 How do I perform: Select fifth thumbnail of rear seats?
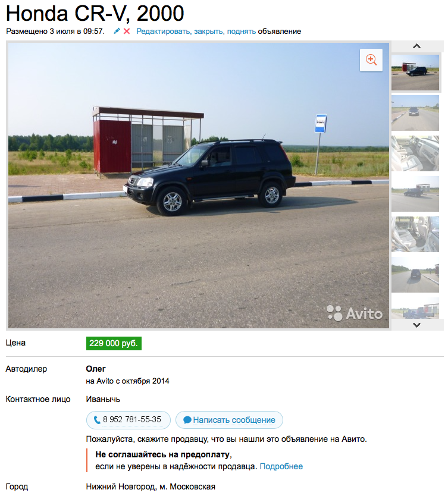(x=415, y=234)
